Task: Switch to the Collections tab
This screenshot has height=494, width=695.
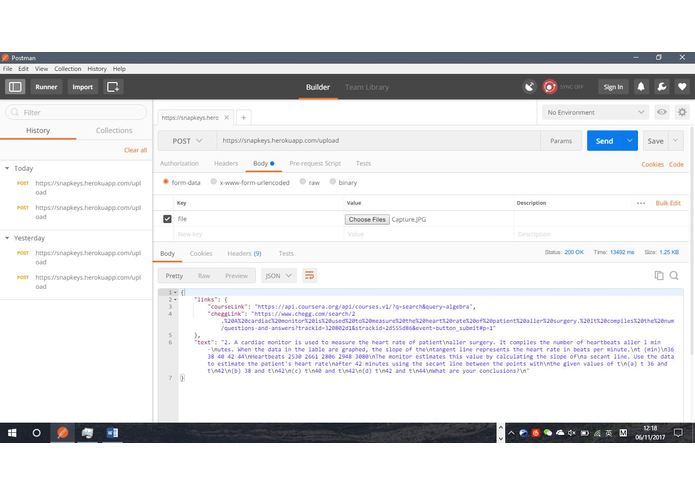Action: tap(114, 130)
